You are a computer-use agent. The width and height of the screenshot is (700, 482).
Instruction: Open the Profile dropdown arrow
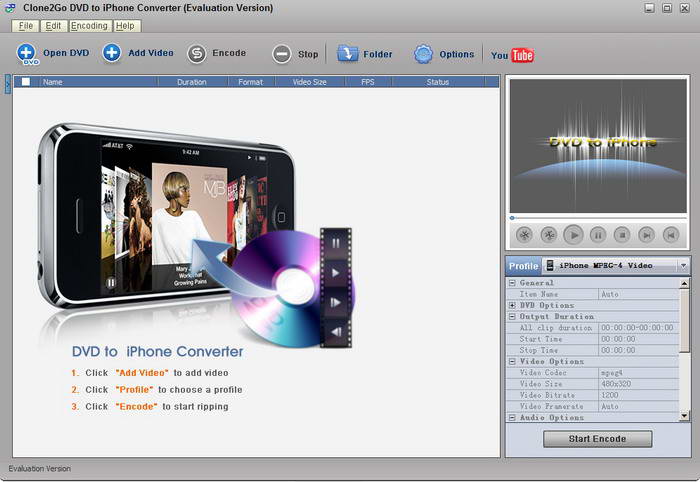point(683,266)
